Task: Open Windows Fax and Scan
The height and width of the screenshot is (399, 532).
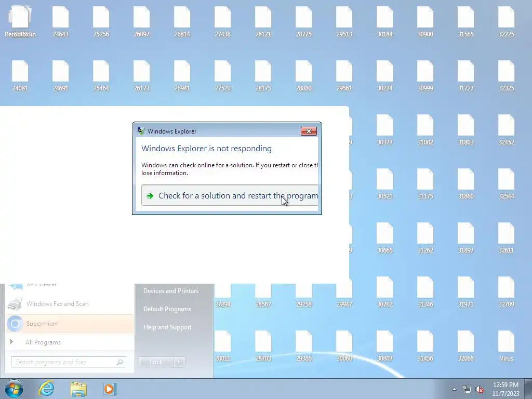Action: click(x=70, y=304)
